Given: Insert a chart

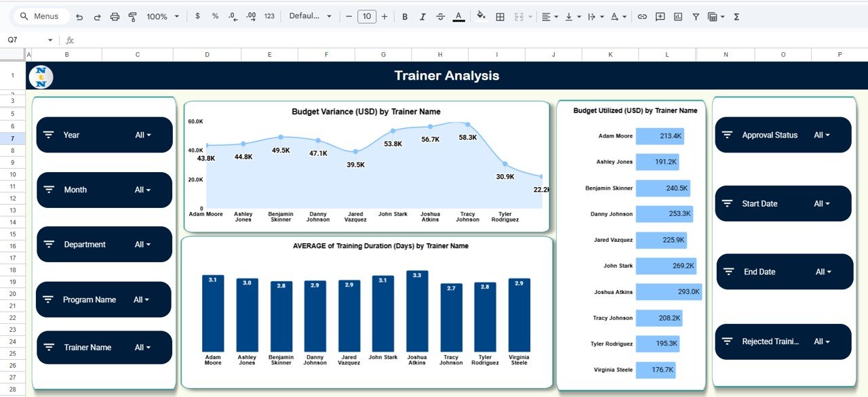Looking at the screenshot, I should (x=677, y=16).
